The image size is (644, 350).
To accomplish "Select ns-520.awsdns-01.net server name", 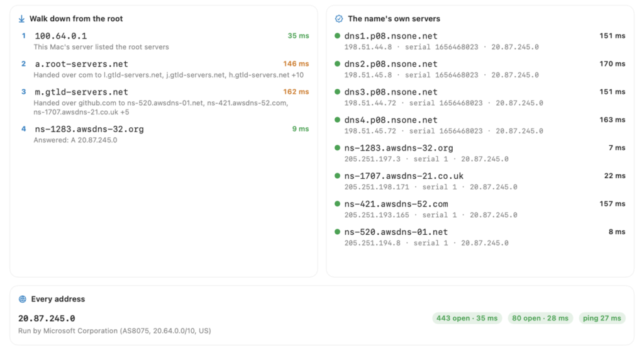I will (x=396, y=232).
